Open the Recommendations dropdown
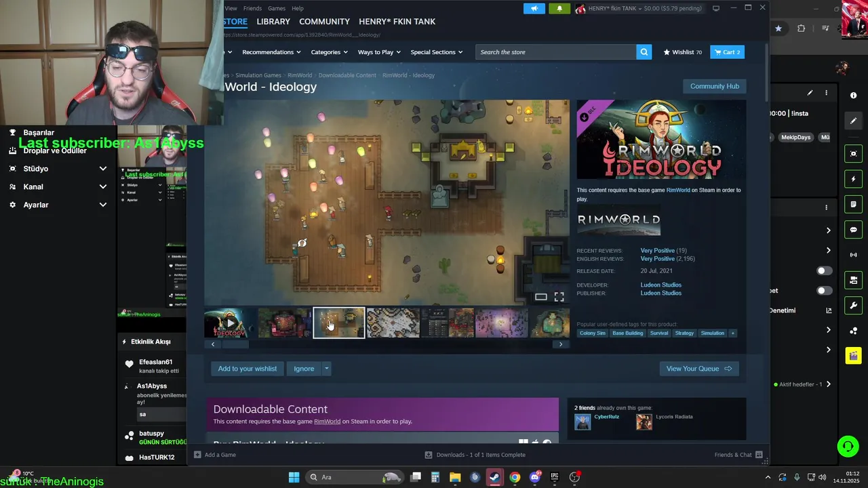 coord(271,52)
